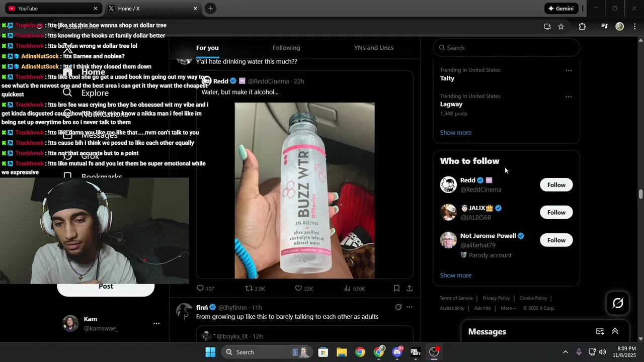Click the Post button in sidebar
The image size is (644, 362).
tap(106, 287)
